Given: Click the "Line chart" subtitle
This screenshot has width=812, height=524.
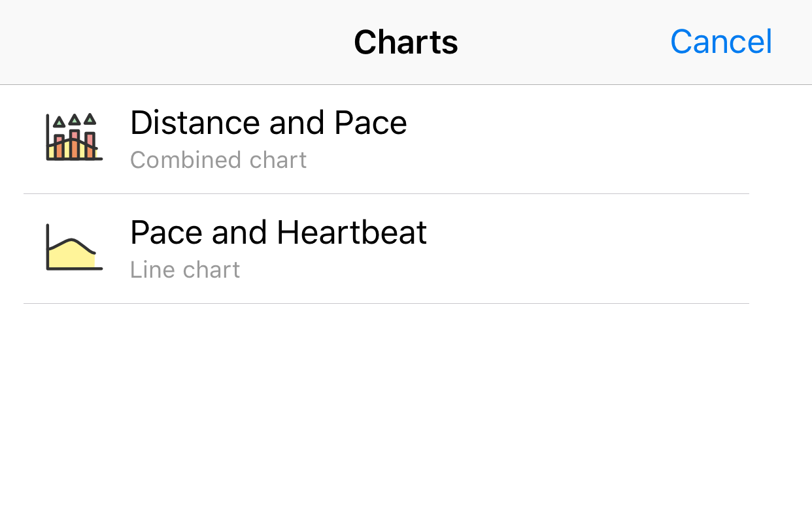Looking at the screenshot, I should (x=185, y=270).
